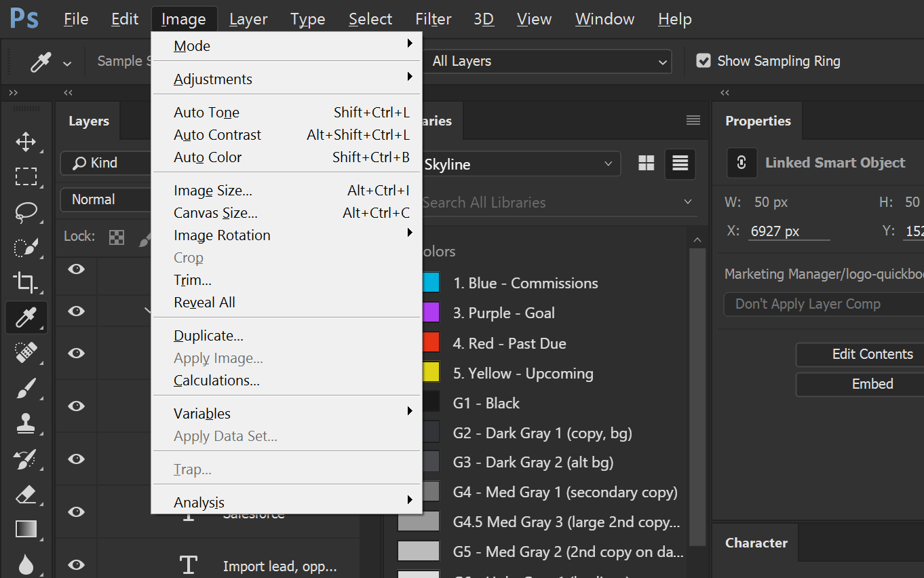This screenshot has height=578, width=924.
Task: Click magnifier icon in Kind filter
Action: pyautogui.click(x=80, y=163)
